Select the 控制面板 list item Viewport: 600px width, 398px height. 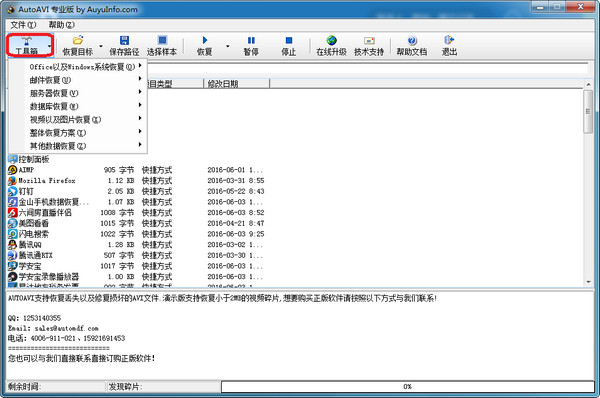pyautogui.click(x=29, y=159)
